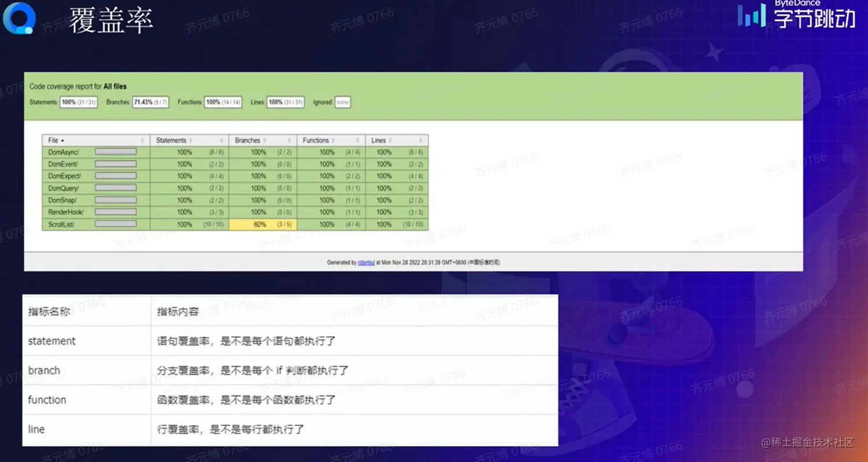Sort by the File column header

(x=96, y=140)
